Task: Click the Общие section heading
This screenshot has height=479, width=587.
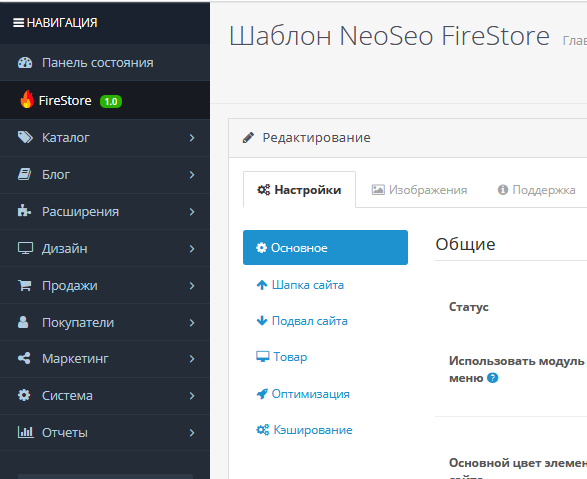Action: [465, 244]
